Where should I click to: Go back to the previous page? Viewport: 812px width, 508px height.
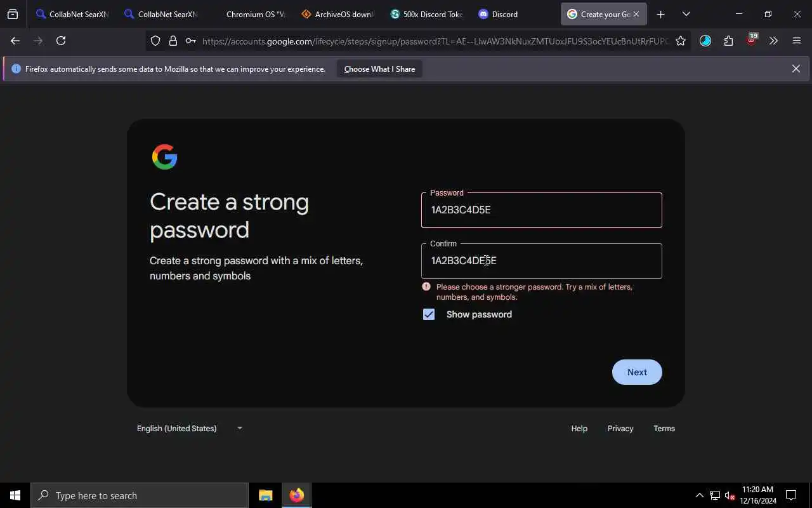click(x=15, y=41)
